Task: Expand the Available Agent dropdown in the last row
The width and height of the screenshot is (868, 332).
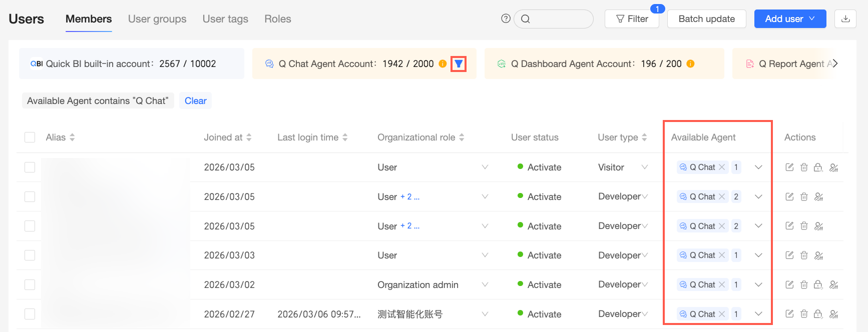Action: [x=759, y=314]
